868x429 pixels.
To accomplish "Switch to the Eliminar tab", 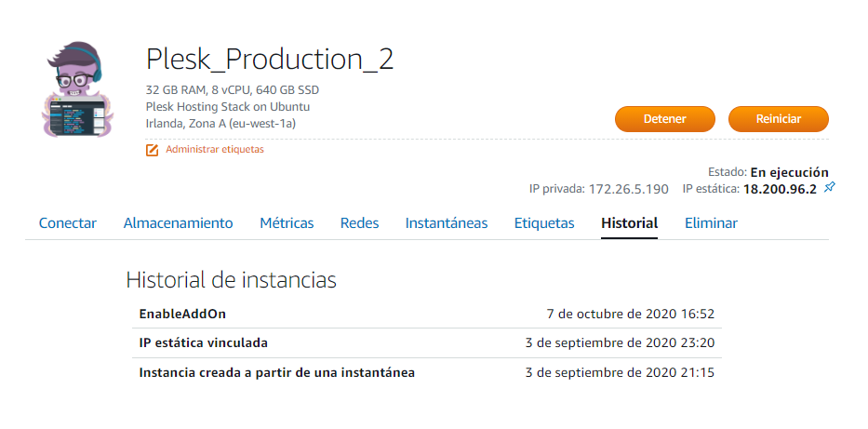I will point(711,223).
